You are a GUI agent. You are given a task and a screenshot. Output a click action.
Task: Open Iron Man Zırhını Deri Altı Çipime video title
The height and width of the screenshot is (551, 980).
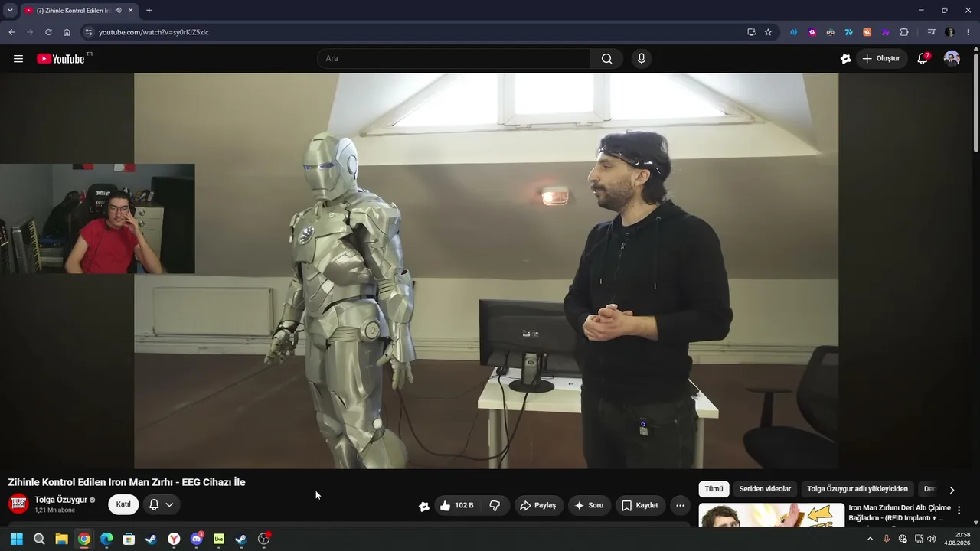click(900, 513)
